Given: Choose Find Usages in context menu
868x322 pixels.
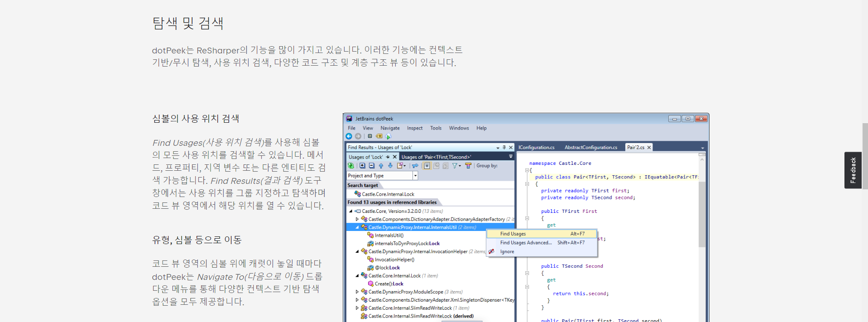Looking at the screenshot, I should (542, 234).
